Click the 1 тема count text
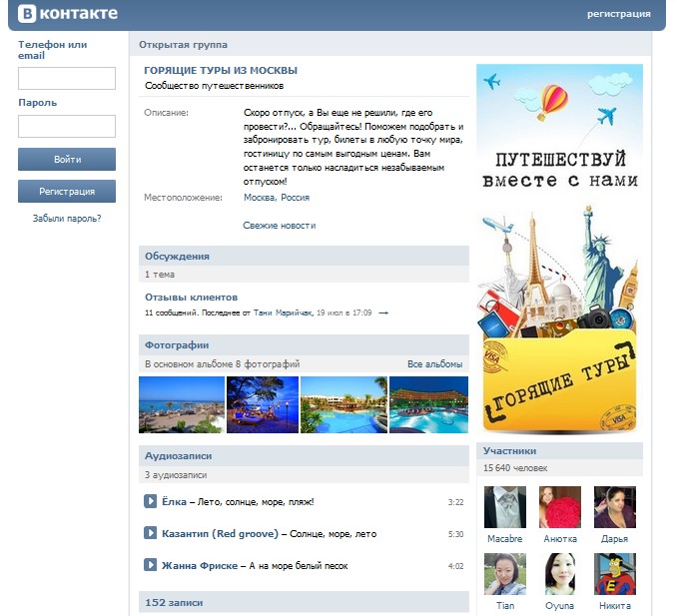This screenshot has width=676, height=616. pos(160,275)
